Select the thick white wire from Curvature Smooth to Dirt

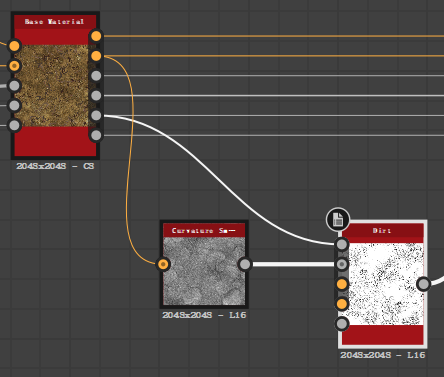point(293,264)
